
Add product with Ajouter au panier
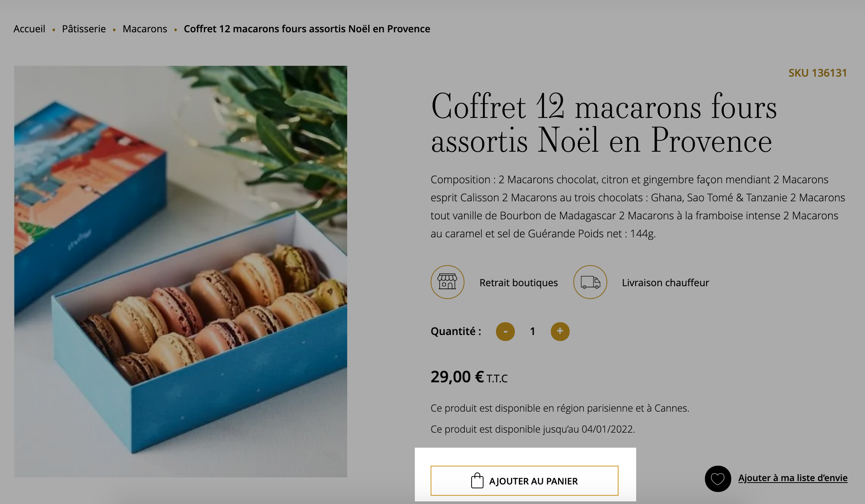pyautogui.click(x=524, y=481)
